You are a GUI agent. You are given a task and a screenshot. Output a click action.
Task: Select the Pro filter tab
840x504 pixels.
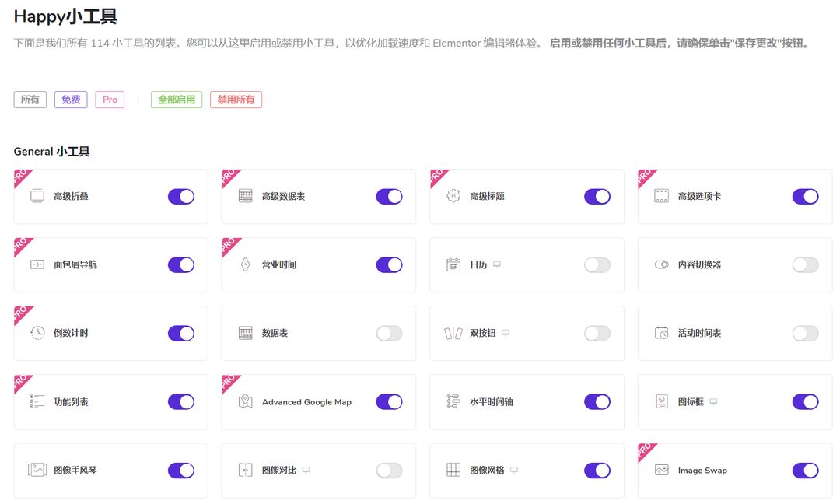(110, 99)
